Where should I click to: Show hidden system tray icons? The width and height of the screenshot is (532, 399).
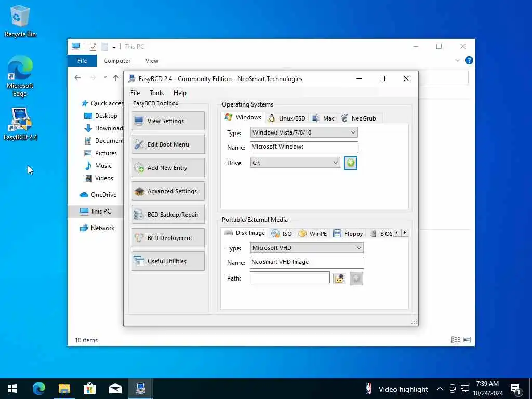[x=440, y=389]
